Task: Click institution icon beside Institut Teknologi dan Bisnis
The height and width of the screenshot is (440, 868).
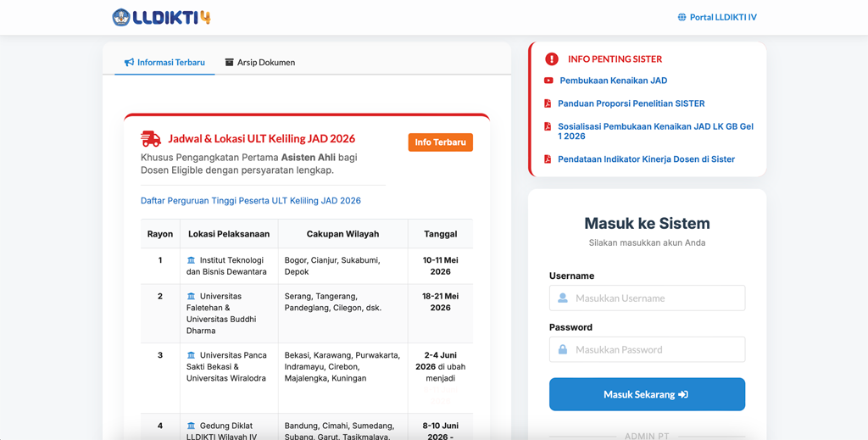Action: [x=191, y=260]
